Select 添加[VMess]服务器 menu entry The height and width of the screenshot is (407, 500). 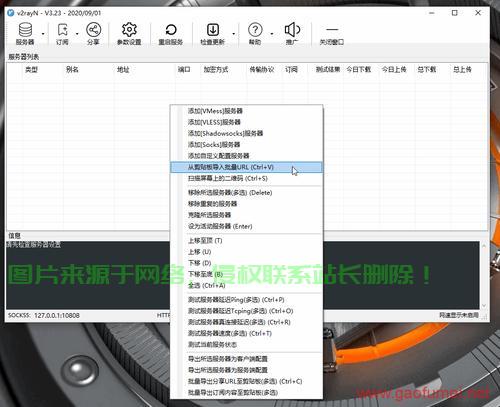[x=246, y=111]
